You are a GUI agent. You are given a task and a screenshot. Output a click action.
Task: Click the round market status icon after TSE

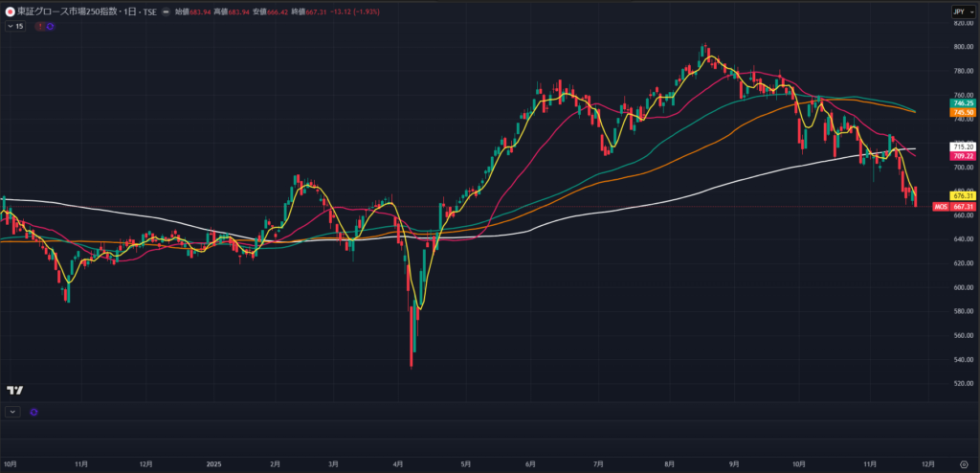(167, 11)
